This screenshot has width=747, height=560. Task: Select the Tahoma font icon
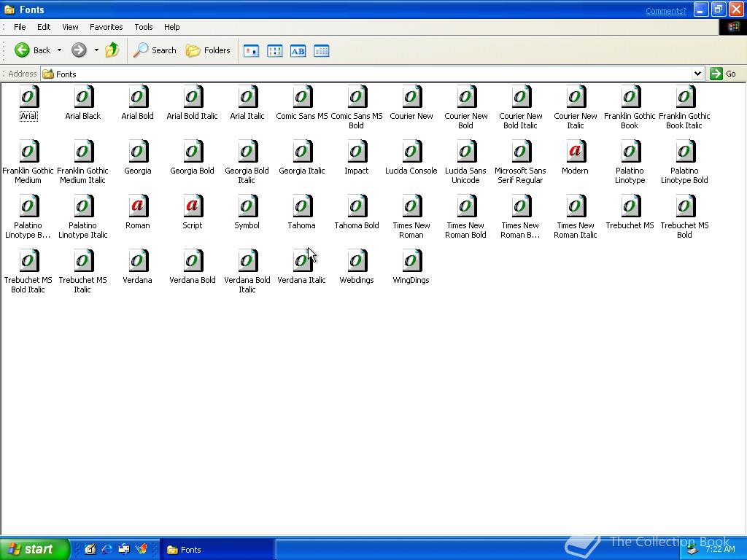click(x=302, y=206)
